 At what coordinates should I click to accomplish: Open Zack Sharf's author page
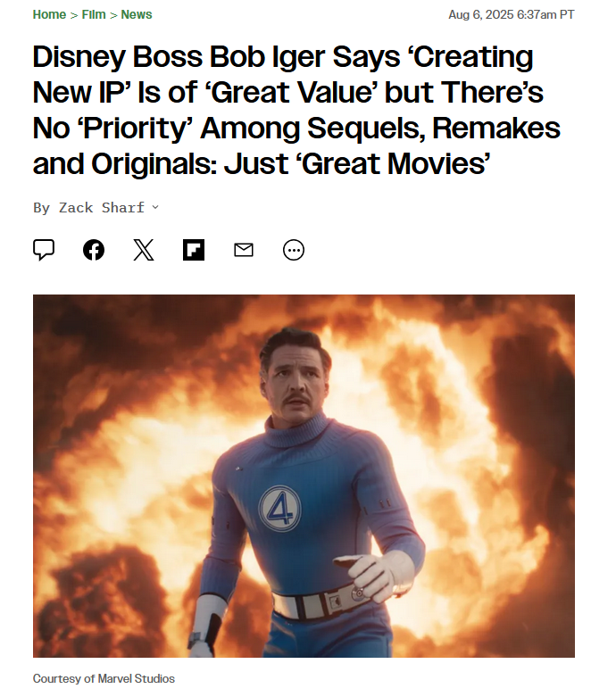102,208
